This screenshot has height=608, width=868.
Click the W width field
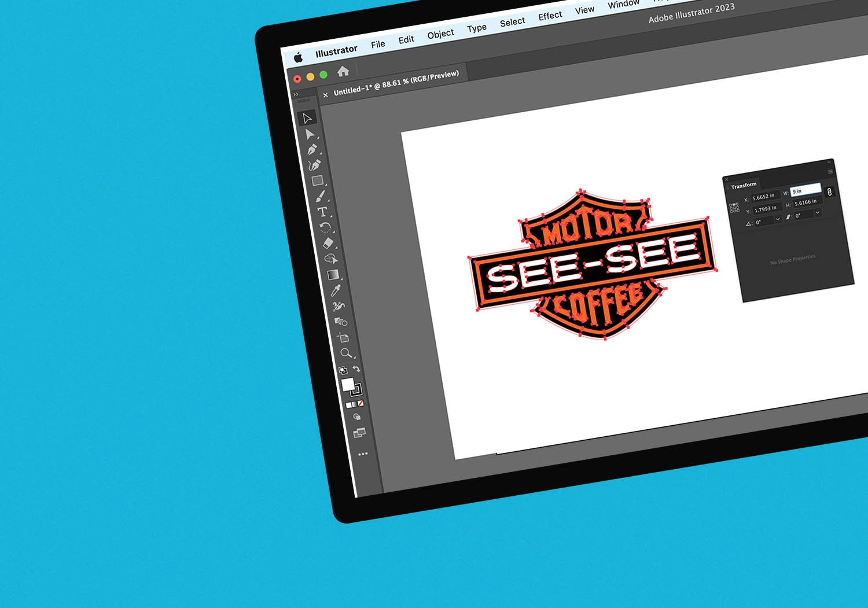[806, 190]
